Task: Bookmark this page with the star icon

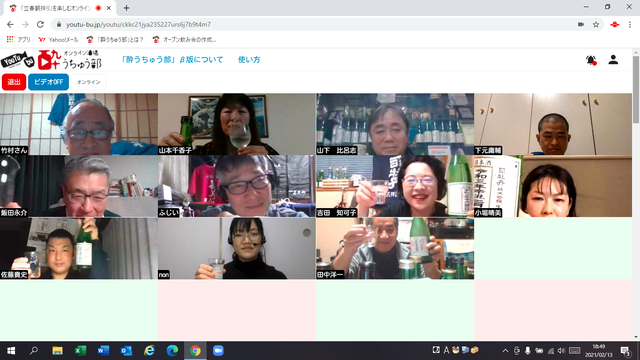Action: (596, 24)
